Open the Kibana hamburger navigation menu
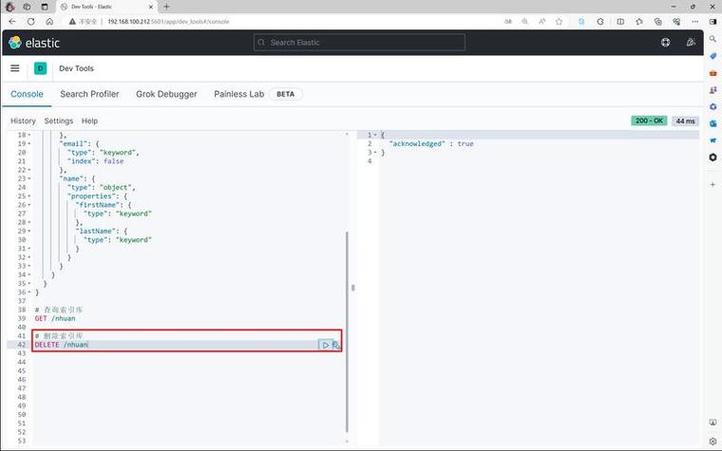722x451 pixels. click(15, 68)
